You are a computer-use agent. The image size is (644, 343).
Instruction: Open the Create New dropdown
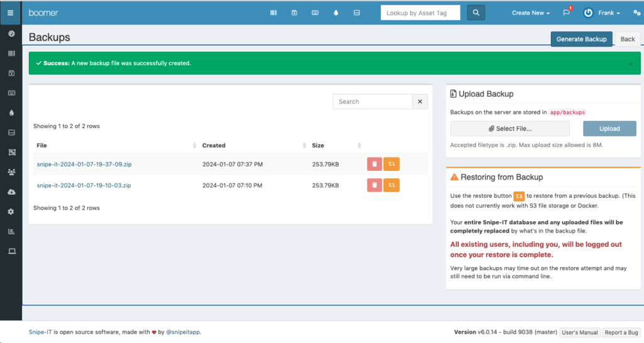coord(531,13)
